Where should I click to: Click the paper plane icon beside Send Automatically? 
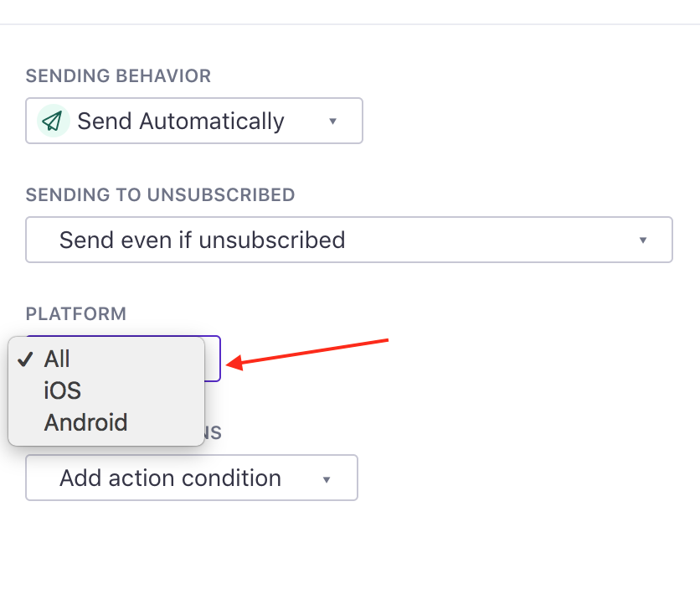pyautogui.click(x=53, y=121)
